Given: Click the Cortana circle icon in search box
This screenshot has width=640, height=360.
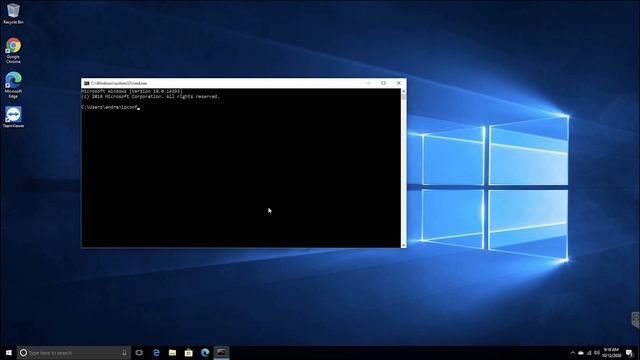Looking at the screenshot, I should click(x=23, y=353).
